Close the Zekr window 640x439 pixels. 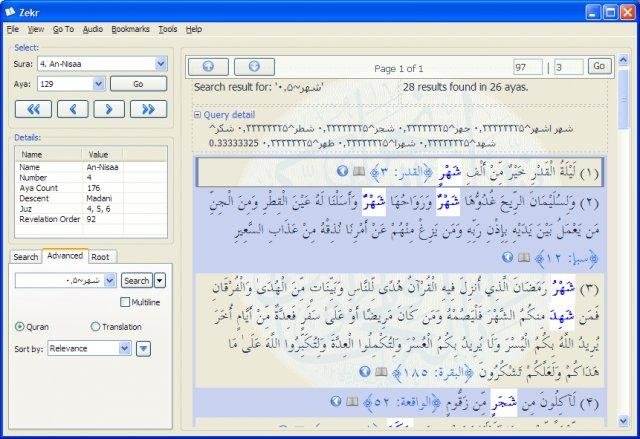click(628, 12)
